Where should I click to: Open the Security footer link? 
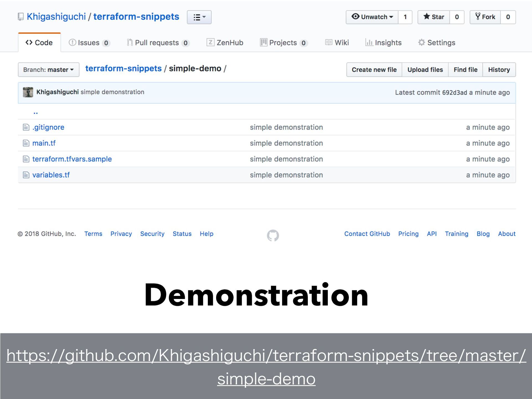pyautogui.click(x=152, y=234)
